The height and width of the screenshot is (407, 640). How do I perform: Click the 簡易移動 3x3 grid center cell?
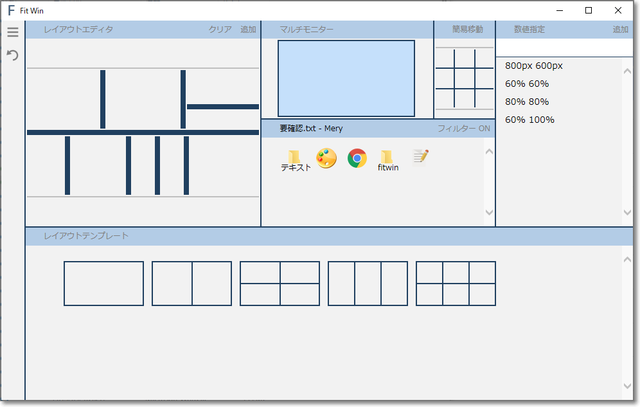coord(464,78)
